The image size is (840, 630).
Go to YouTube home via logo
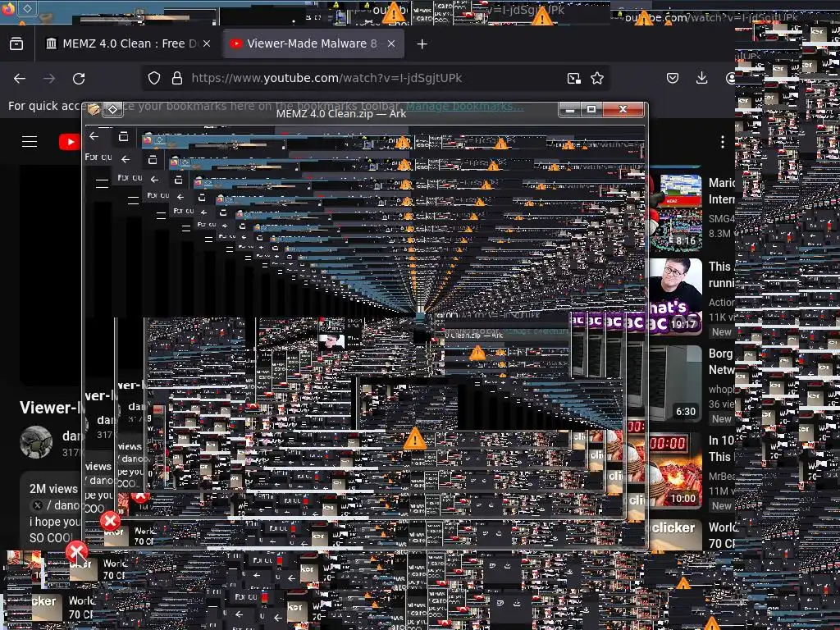click(x=69, y=142)
